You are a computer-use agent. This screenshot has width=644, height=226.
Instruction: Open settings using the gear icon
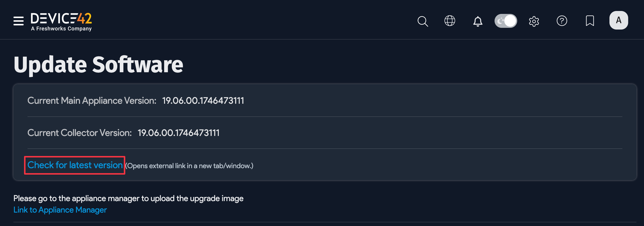click(x=534, y=21)
